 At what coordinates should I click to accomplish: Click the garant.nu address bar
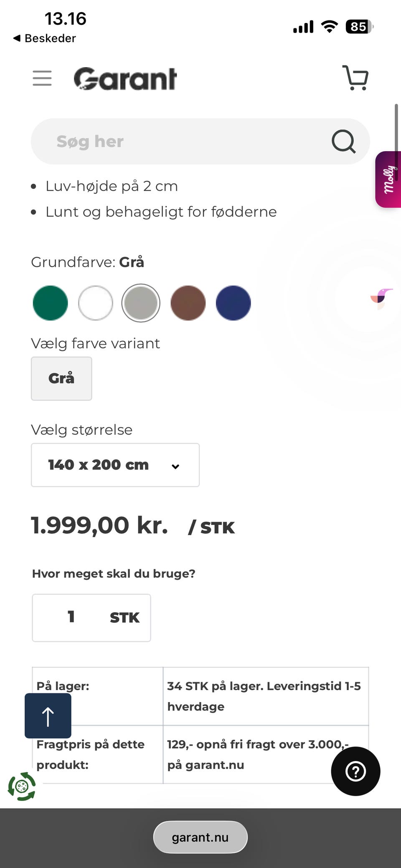(200, 837)
